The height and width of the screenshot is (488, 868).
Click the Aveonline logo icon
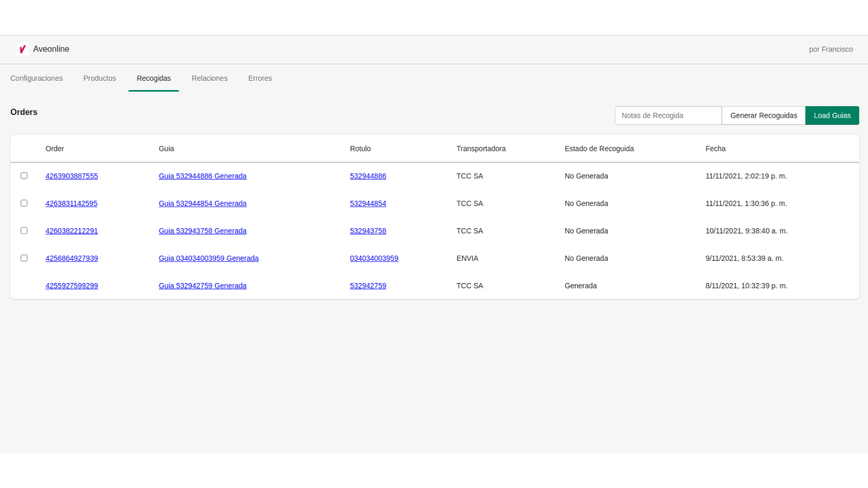(22, 49)
